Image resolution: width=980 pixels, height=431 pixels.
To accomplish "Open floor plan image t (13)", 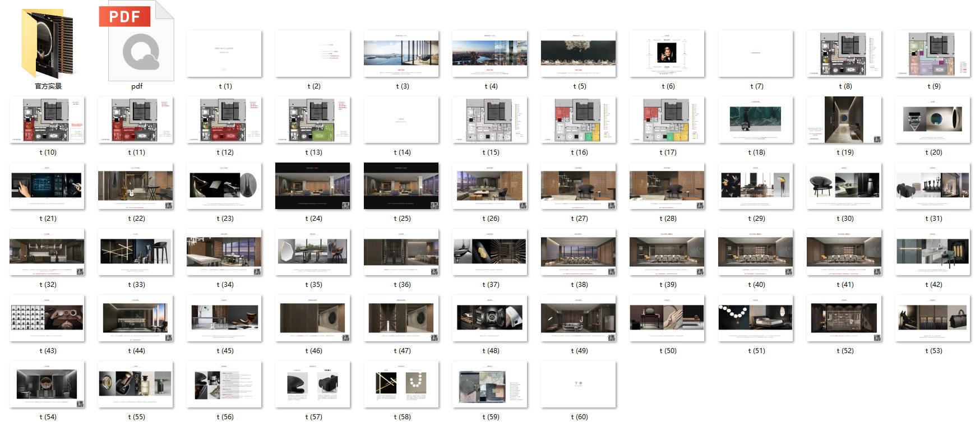I will [x=313, y=120].
